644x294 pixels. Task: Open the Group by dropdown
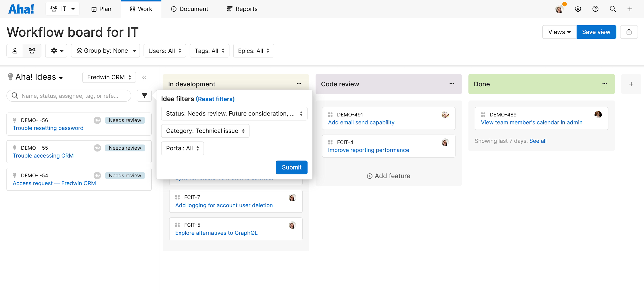[105, 50]
